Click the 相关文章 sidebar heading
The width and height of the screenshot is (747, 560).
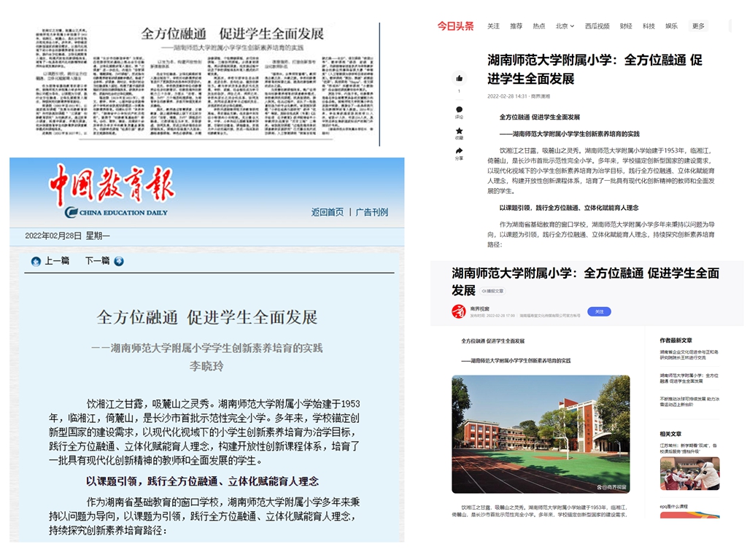[670, 434]
